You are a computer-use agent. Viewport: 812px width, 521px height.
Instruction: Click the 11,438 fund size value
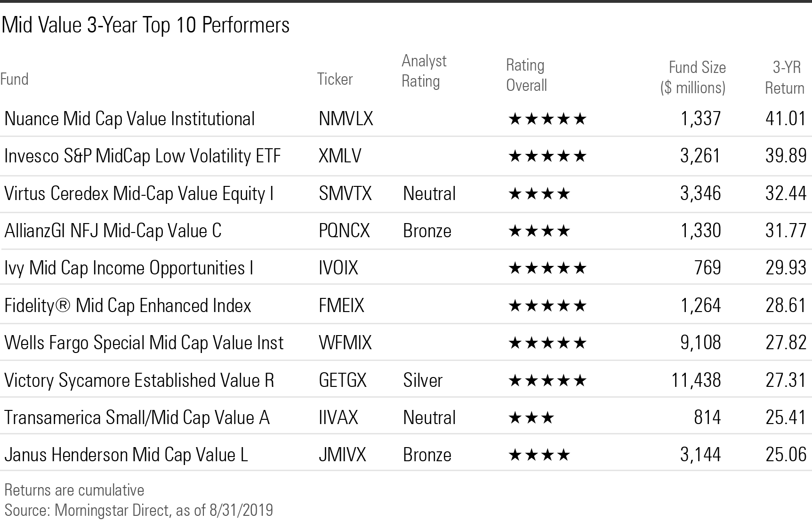696,380
